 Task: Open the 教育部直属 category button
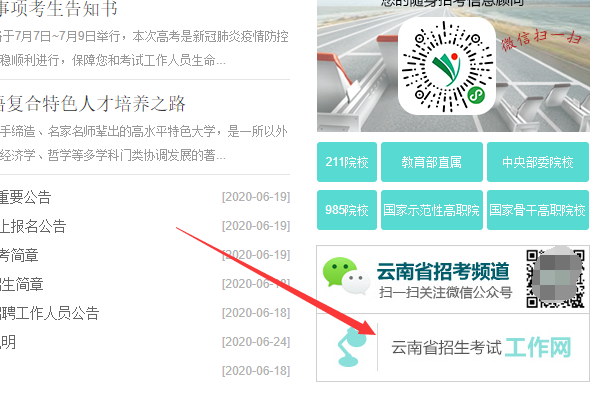[x=432, y=162]
